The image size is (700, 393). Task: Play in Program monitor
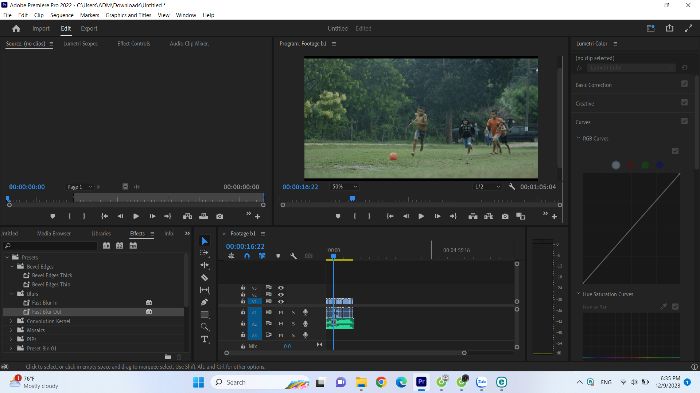(x=421, y=216)
